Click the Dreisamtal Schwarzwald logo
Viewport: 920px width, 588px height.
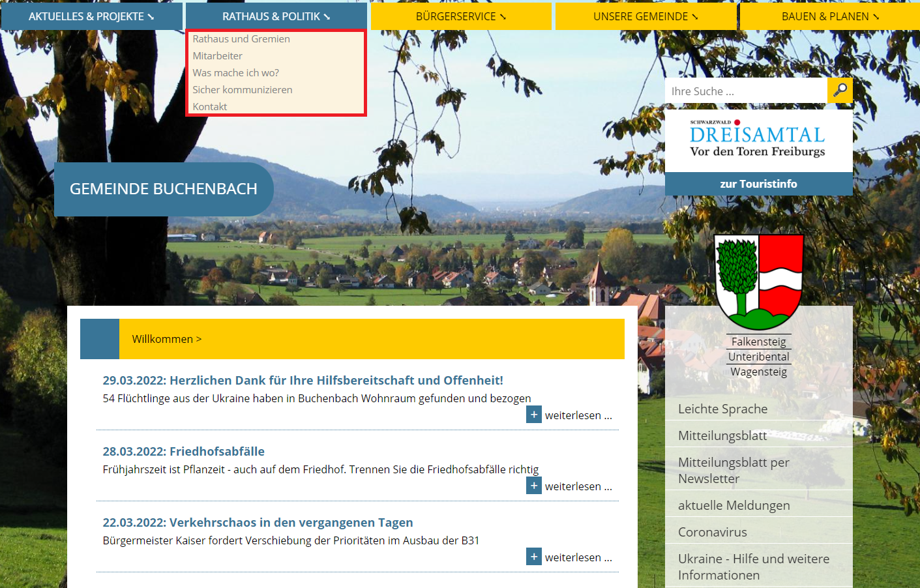758,140
